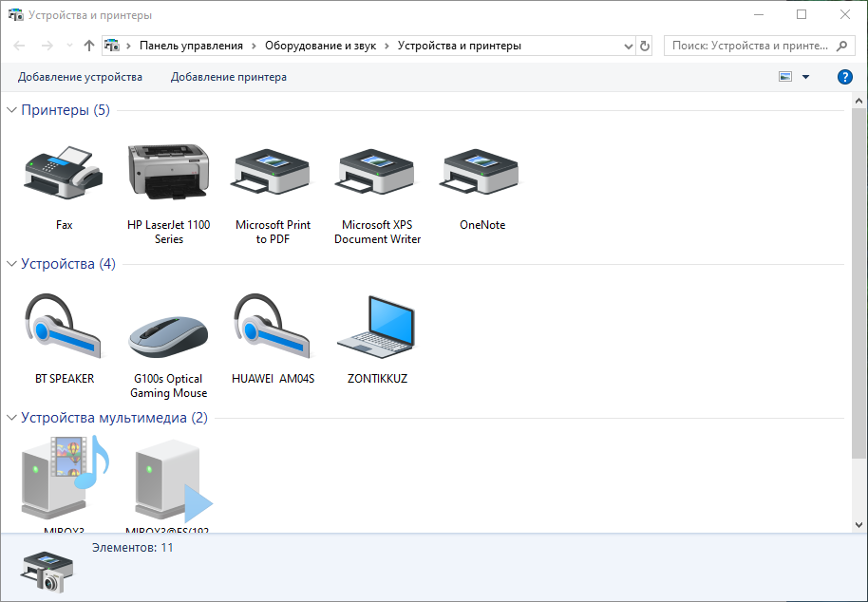
Task: Select Microsoft Print to PDF
Action: (x=273, y=171)
